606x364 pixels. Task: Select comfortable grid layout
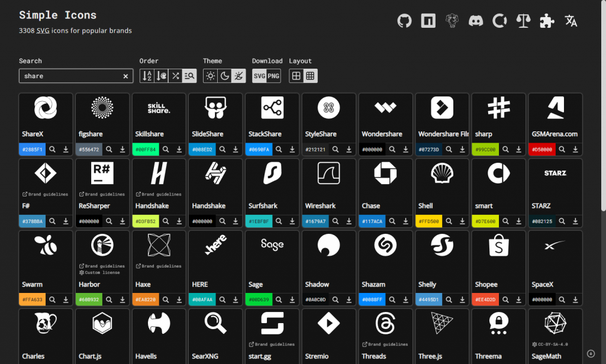pyautogui.click(x=296, y=76)
